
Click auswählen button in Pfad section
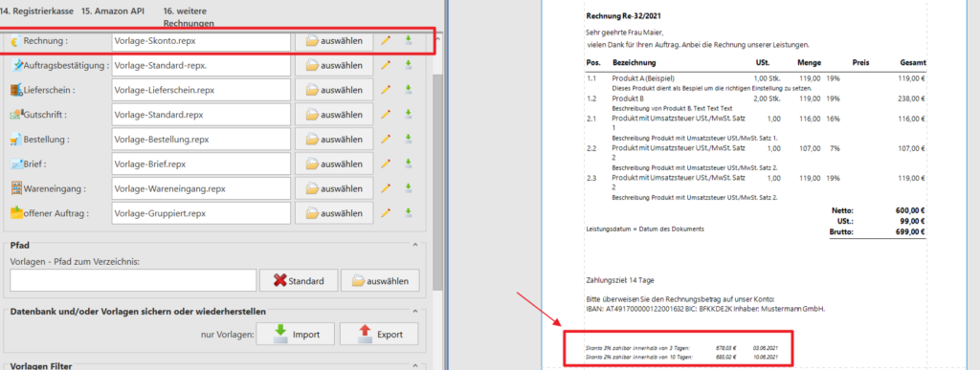click(381, 281)
